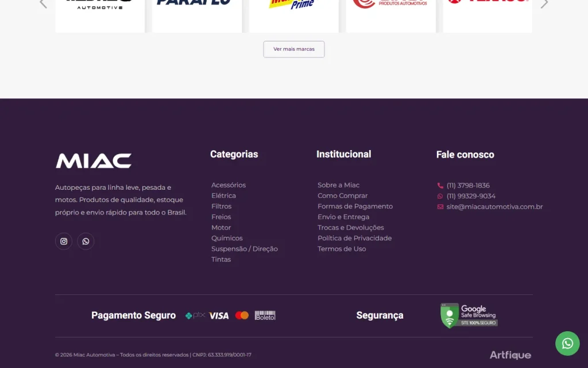
Task: Click the envelope icon beside site email
Action: pos(440,206)
